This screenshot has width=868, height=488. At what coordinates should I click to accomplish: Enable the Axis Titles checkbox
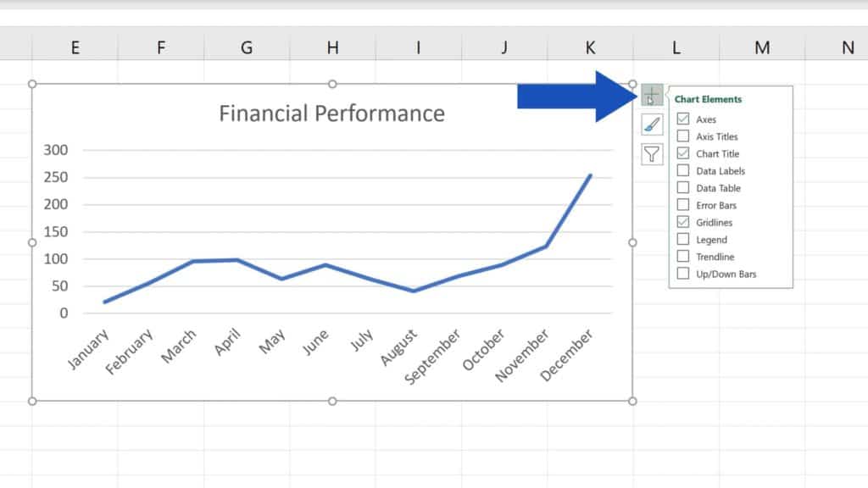(x=682, y=136)
